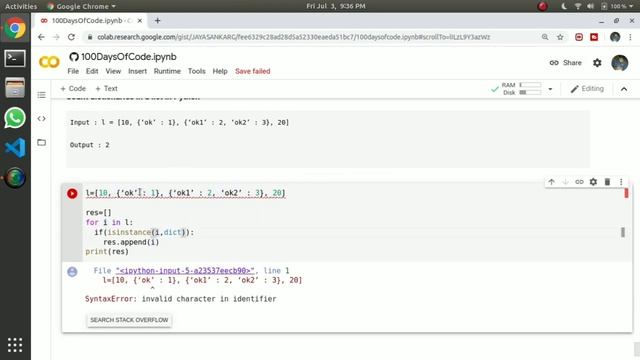The height and width of the screenshot is (360, 640).
Task: Open the ipython-input error file link
Action: 185,271
